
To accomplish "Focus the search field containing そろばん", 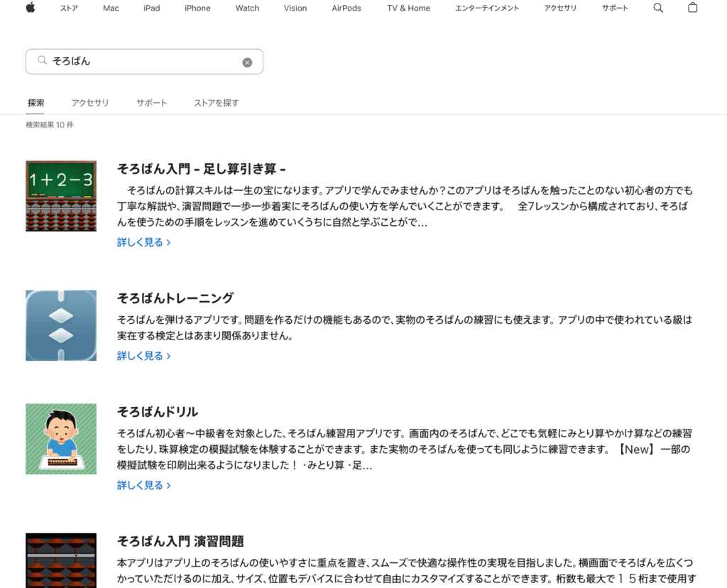I will [142, 62].
